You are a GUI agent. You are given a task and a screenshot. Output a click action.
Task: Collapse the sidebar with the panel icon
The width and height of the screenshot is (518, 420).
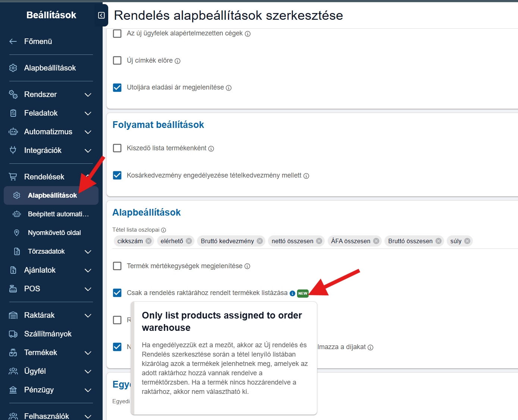coord(101,15)
